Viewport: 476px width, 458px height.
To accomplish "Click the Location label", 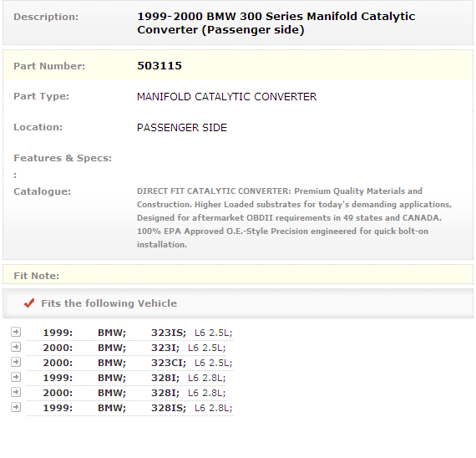I will pos(38,127).
